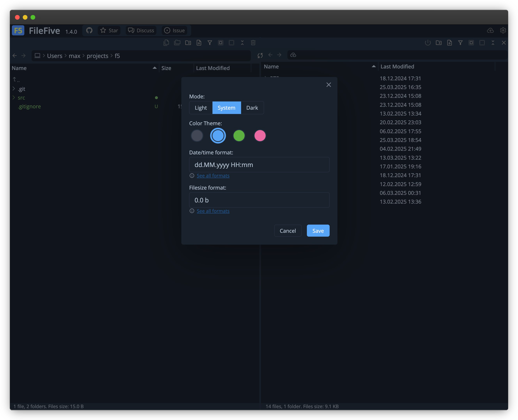The width and height of the screenshot is (518, 420).
Task: Click max in the breadcrumb path
Action: coord(74,56)
